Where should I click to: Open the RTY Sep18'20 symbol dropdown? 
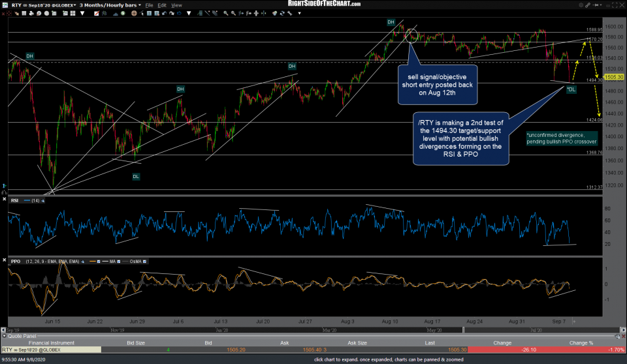click(73, 5)
